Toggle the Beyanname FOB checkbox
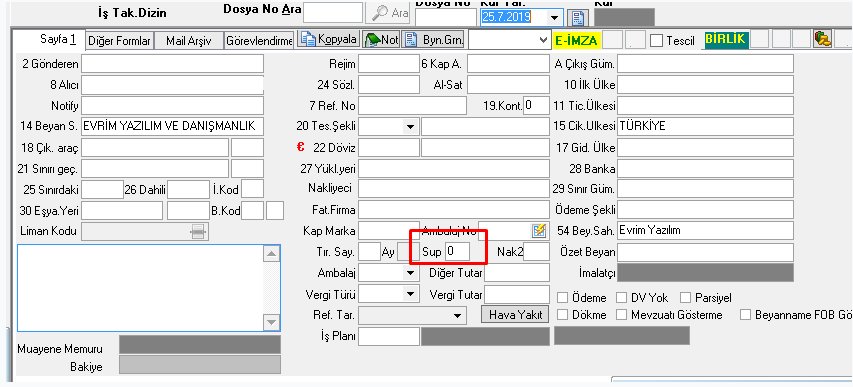Viewport: 853px width, 387px height. (745, 315)
